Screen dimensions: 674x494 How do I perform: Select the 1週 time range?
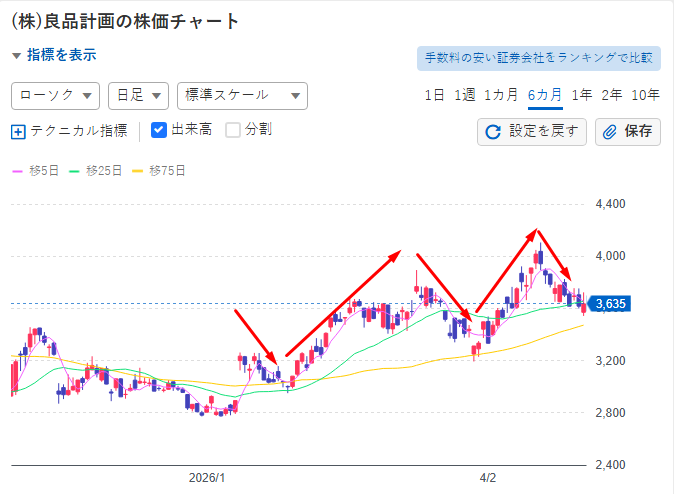pos(465,95)
